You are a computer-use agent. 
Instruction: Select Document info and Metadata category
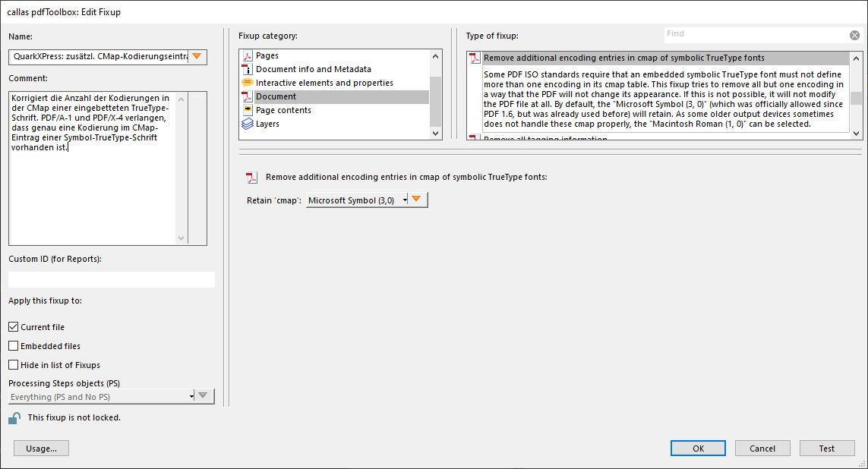tap(314, 69)
